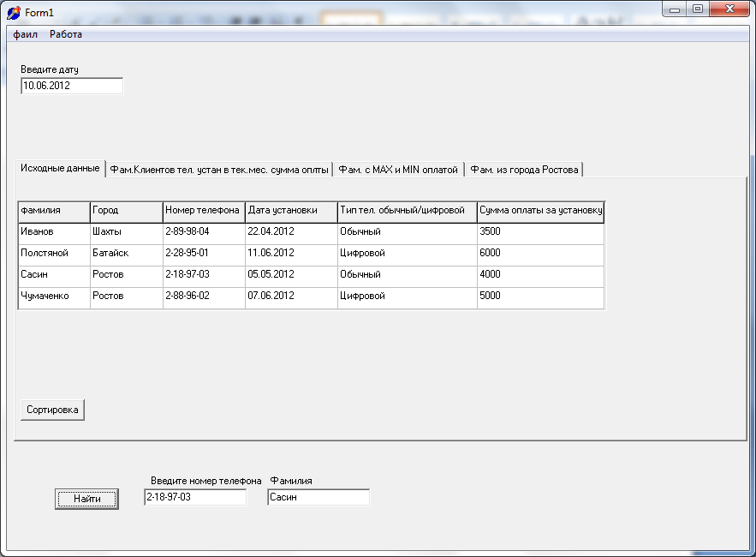Click the Фамилия label near the search field
This screenshot has height=557, width=756.
pos(291,481)
